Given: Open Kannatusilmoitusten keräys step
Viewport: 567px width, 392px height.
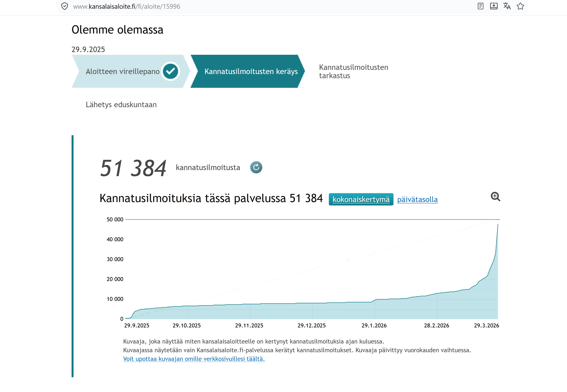Looking at the screenshot, I should click(251, 71).
